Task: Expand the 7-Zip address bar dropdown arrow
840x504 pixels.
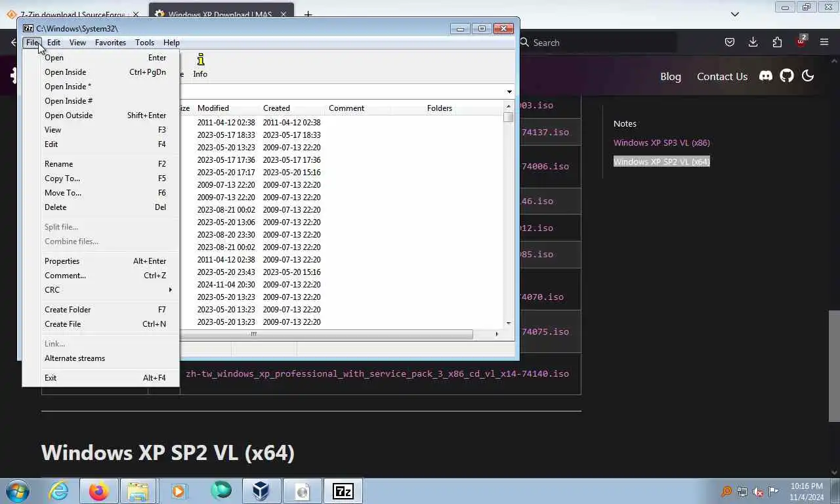Action: tap(509, 92)
